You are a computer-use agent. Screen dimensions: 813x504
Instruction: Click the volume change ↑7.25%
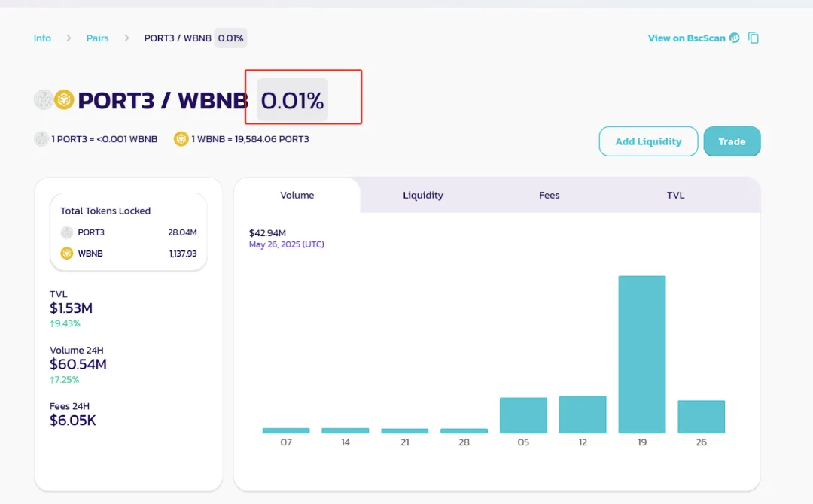pyautogui.click(x=64, y=380)
